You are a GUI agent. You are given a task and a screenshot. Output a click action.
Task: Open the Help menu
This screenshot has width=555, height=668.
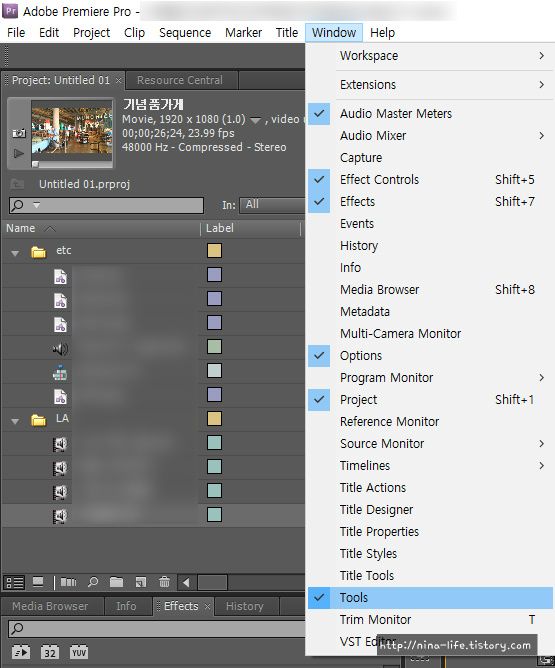tap(382, 33)
